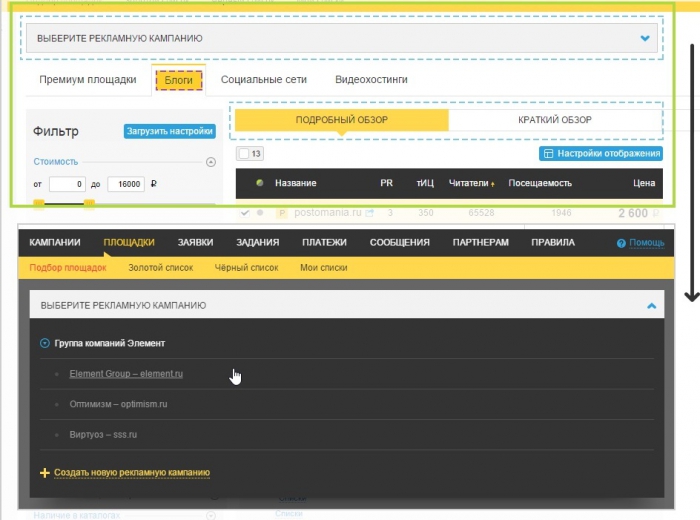
Task: Collapse the Группа компаний Элемент group
Action: pos(45,343)
